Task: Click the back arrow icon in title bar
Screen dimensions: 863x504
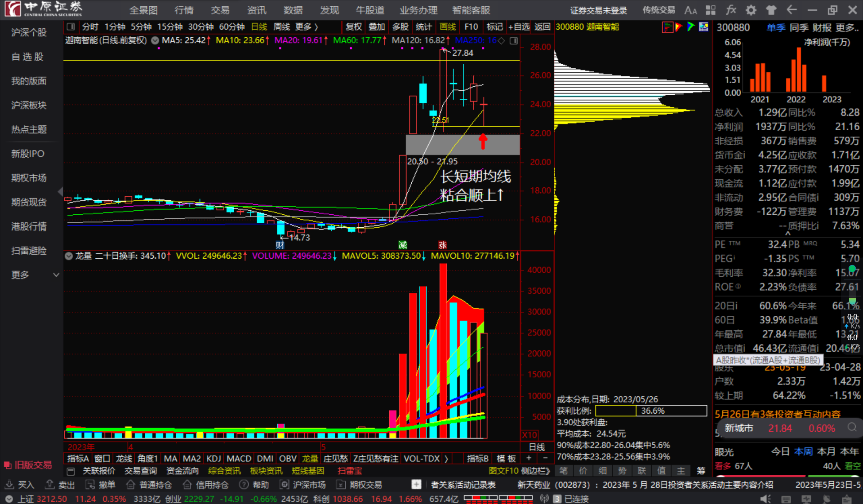Action: [792, 10]
